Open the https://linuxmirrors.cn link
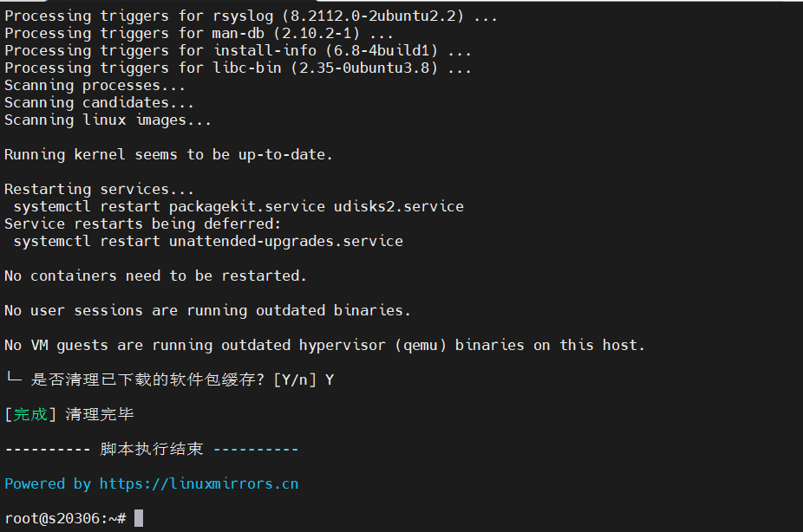The width and height of the screenshot is (803, 532). point(199,483)
